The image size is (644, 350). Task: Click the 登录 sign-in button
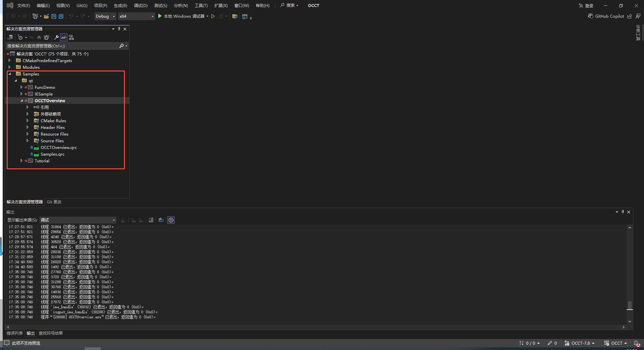586,6
